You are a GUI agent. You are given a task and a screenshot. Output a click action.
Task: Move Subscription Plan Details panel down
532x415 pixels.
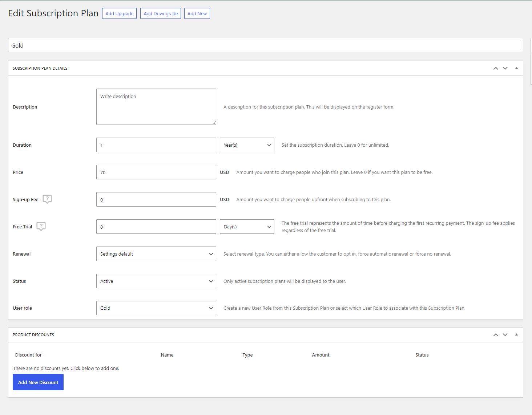point(505,68)
